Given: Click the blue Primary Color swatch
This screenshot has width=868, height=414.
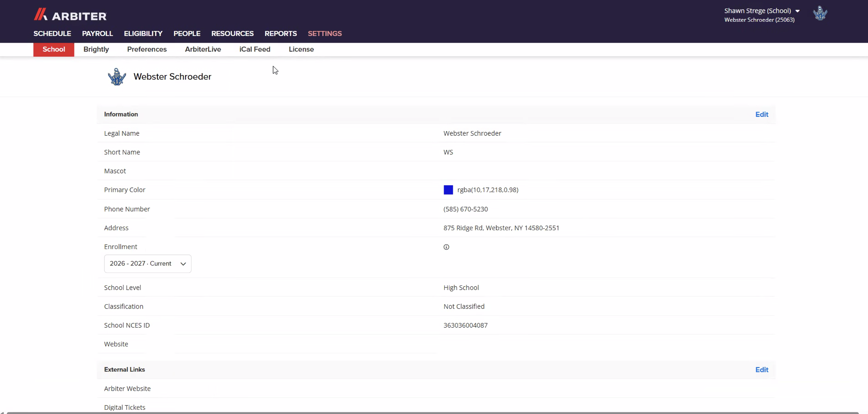Looking at the screenshot, I should click(x=448, y=190).
